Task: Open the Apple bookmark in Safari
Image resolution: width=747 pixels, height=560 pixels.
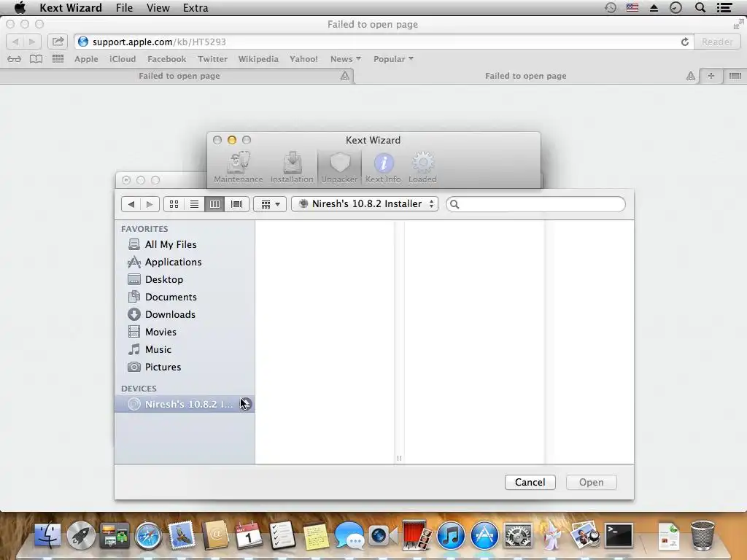Action: click(x=86, y=59)
